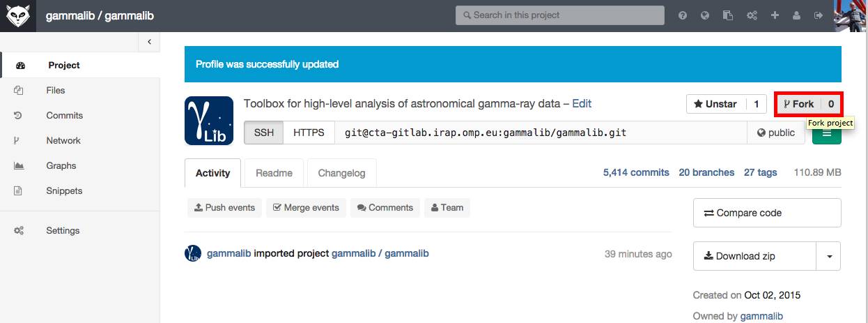Select the SSH clone protocol
This screenshot has width=868, height=323.
[x=264, y=133]
